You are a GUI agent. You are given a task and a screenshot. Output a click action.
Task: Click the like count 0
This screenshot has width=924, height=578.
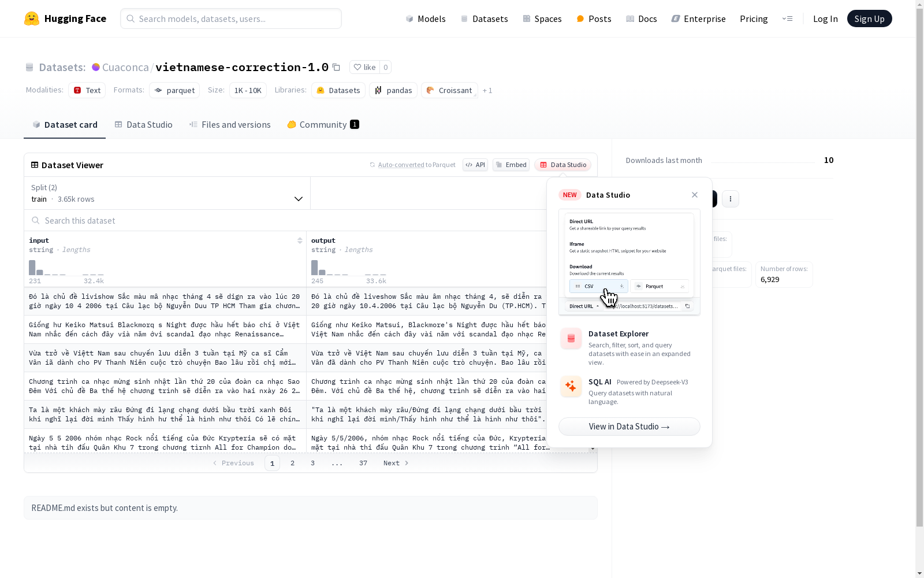click(x=386, y=67)
